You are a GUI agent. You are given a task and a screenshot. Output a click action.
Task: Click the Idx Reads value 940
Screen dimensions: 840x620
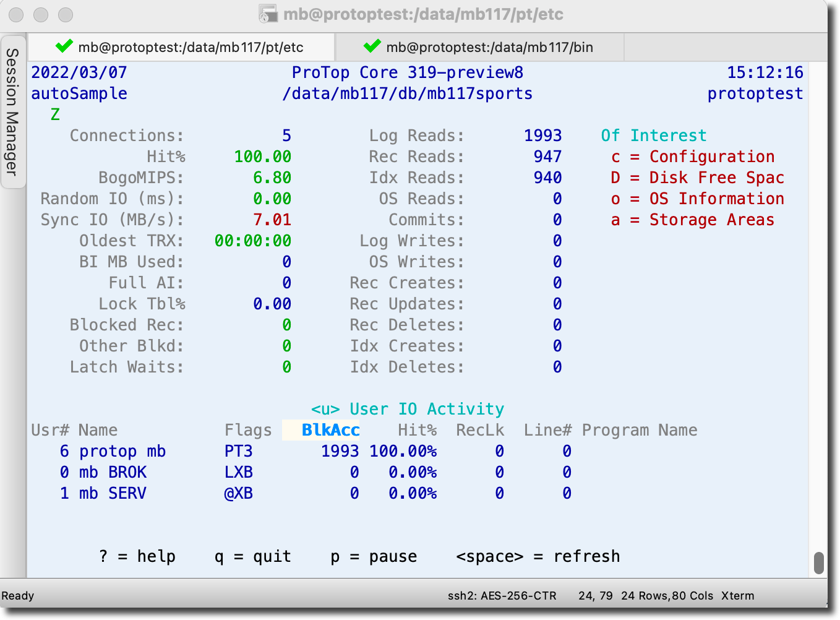click(x=548, y=178)
